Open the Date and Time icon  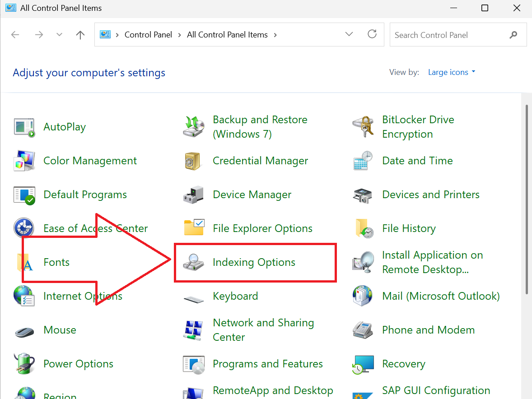(363, 161)
